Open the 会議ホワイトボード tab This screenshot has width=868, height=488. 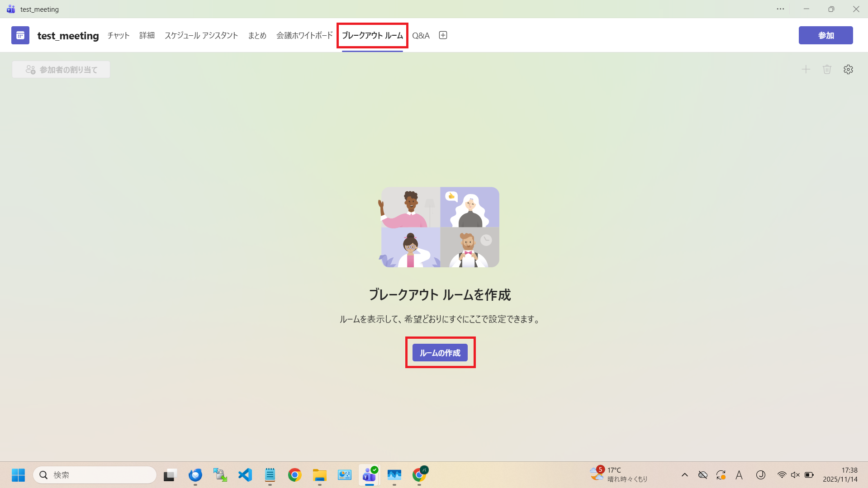(304, 35)
